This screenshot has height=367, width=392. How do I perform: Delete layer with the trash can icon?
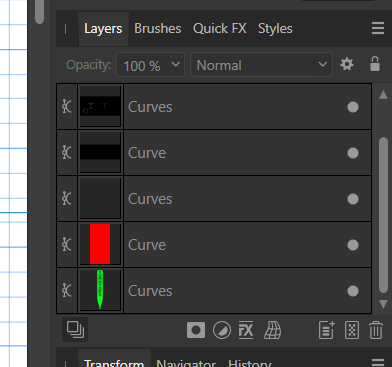[x=376, y=330]
